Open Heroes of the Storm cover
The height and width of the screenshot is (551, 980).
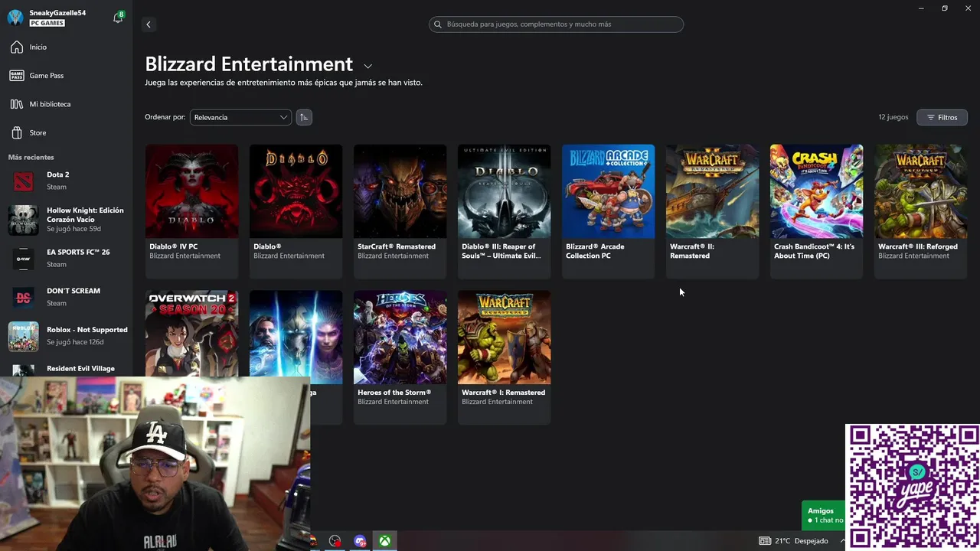point(400,337)
